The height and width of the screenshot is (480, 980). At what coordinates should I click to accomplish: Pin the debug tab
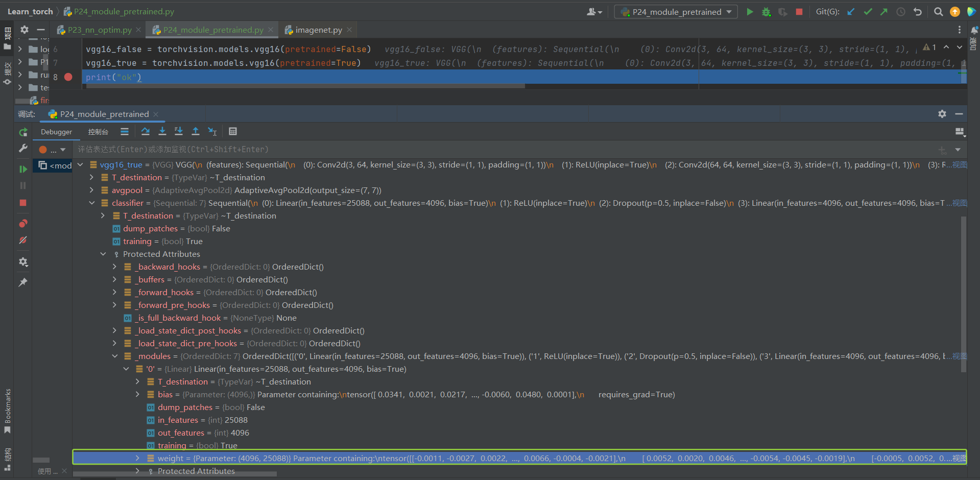[23, 282]
